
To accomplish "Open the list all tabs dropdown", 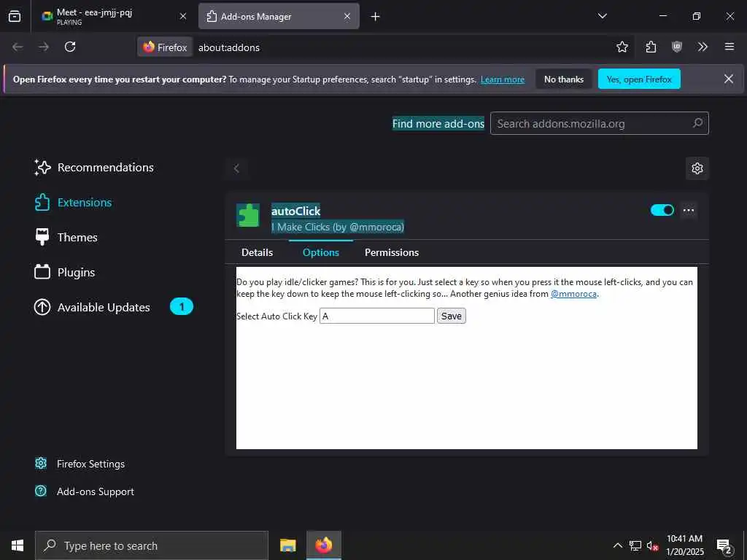I will point(602,16).
